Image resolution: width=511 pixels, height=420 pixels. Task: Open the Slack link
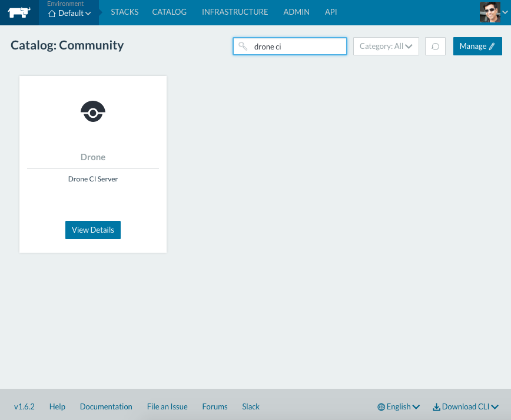coord(251,406)
